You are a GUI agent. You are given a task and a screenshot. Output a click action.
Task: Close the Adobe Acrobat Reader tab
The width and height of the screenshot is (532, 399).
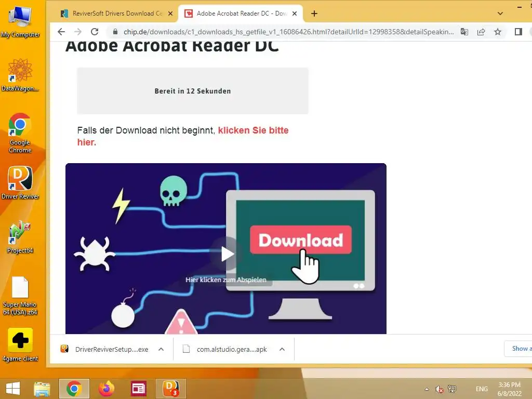[295, 14]
